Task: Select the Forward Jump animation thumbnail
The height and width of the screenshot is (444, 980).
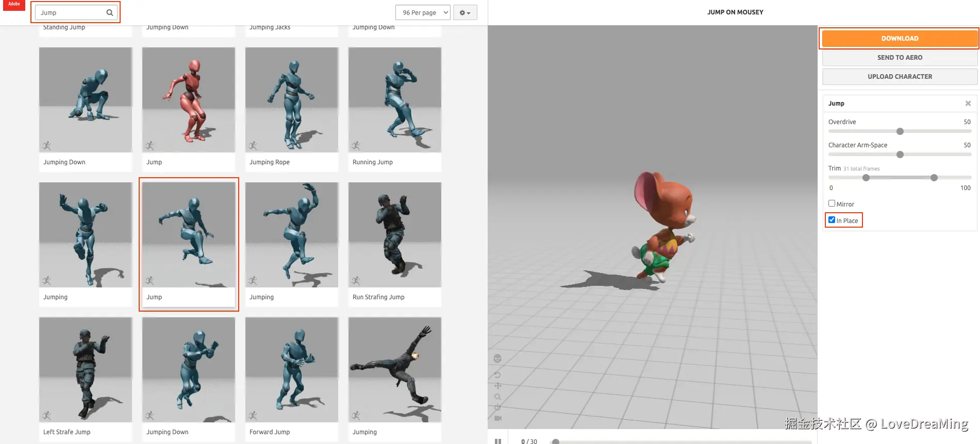Action: 292,370
